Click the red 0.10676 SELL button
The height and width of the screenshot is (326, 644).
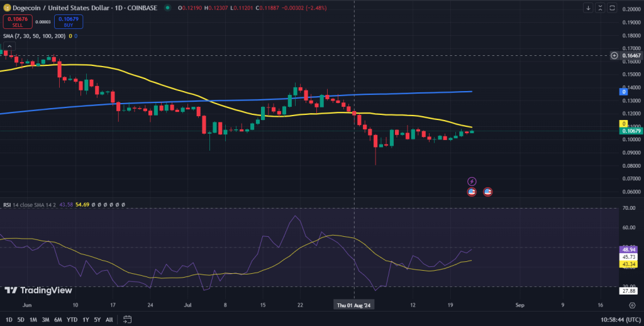18,22
